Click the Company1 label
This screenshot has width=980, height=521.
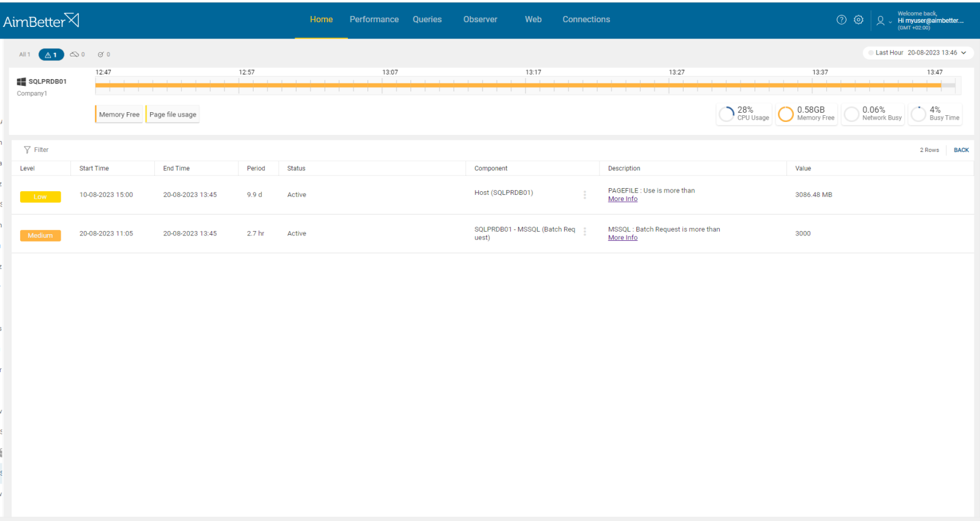coord(32,94)
